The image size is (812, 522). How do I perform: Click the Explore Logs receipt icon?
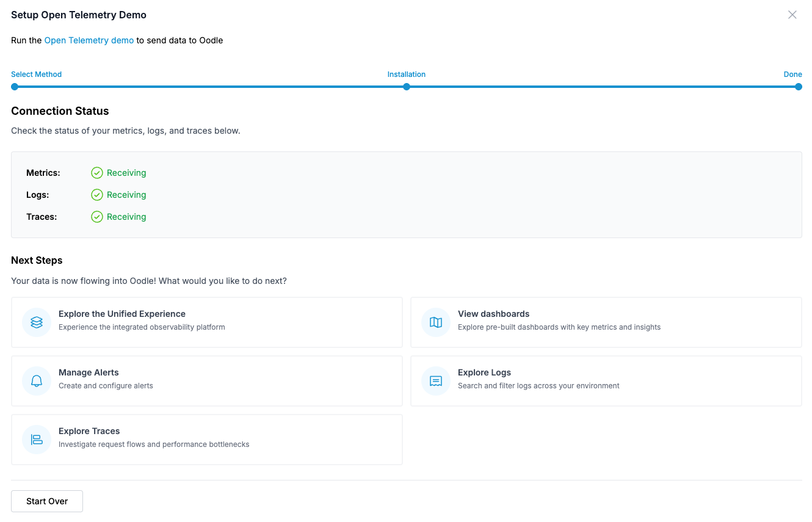pyautogui.click(x=436, y=381)
